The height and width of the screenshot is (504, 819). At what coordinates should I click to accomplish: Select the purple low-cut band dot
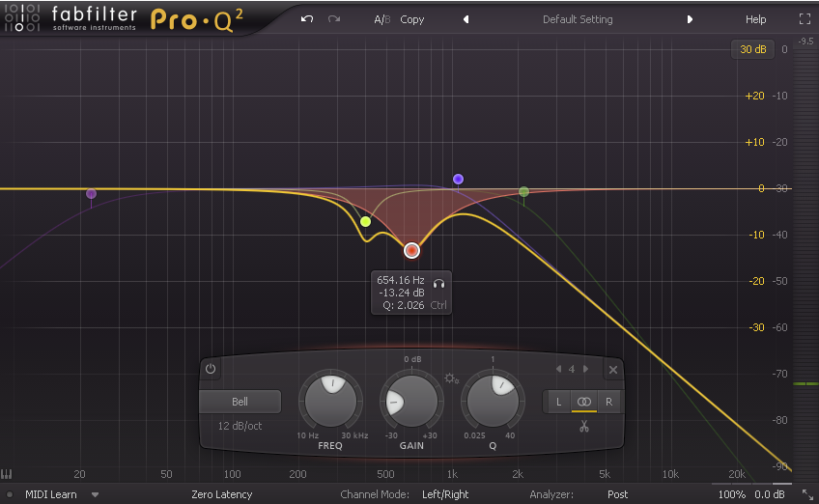91,194
